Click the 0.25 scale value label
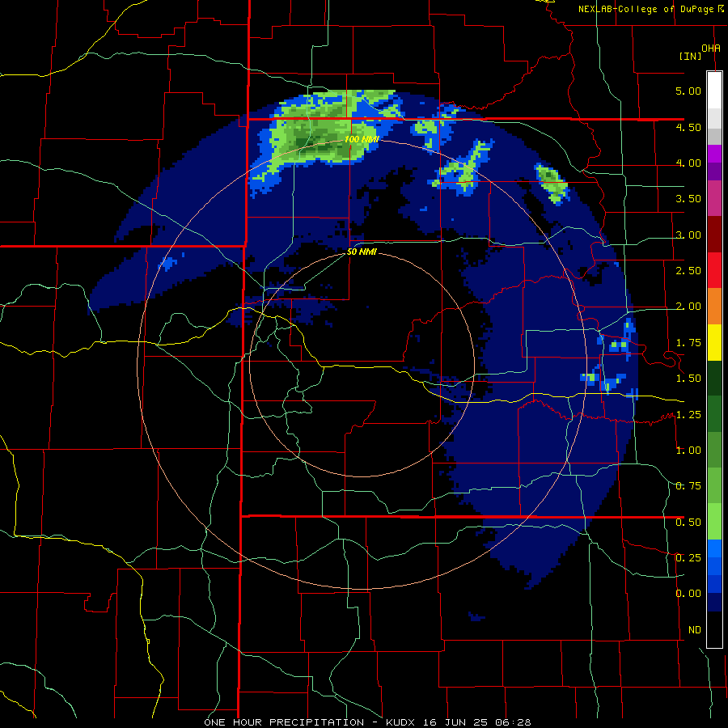Image resolution: width=728 pixels, height=728 pixels. (x=688, y=558)
